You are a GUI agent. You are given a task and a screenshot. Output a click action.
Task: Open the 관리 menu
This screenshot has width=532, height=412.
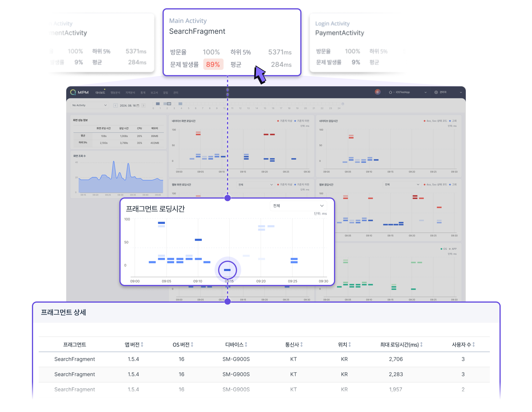pyautogui.click(x=176, y=93)
